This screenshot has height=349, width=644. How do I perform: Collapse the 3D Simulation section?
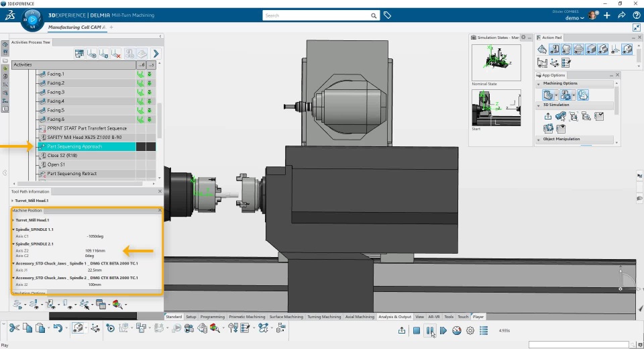coord(539,105)
